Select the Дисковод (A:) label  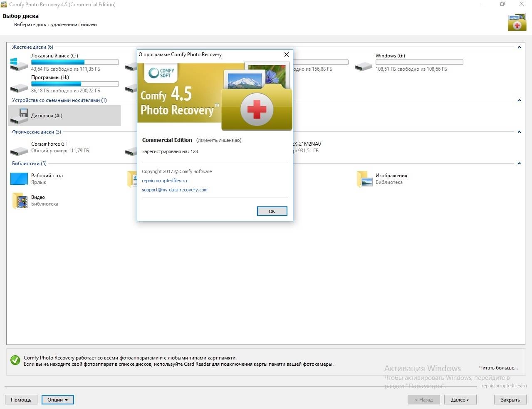click(x=47, y=116)
